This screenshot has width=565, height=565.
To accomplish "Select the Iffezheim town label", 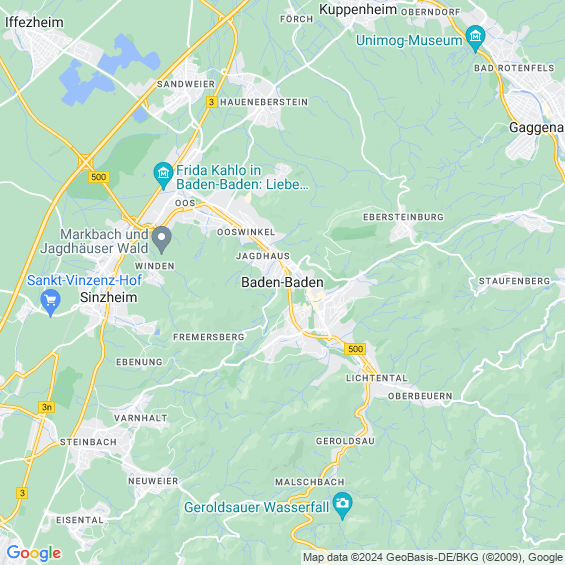I will (34, 22).
